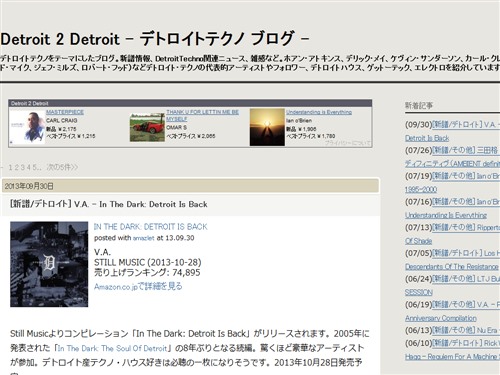
Task: Click the red car Omar S album thumbnail
Action: (147, 127)
